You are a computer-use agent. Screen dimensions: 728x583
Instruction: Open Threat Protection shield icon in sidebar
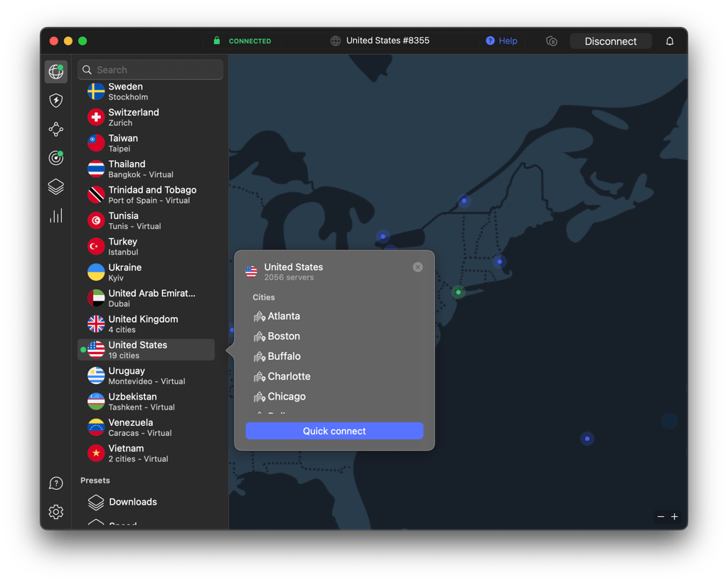click(56, 100)
